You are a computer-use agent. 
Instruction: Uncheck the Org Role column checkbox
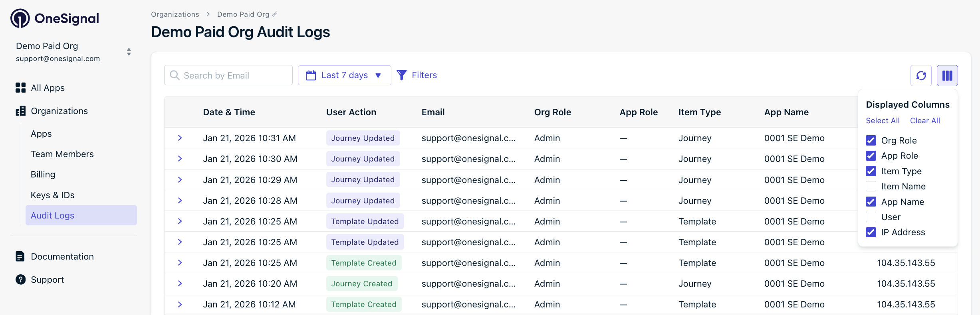[871, 140]
